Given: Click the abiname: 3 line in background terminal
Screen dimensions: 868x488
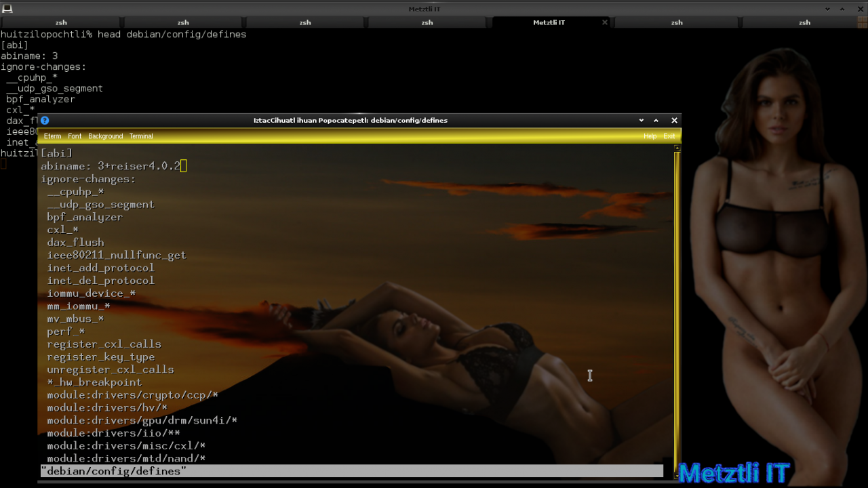Looking at the screenshot, I should click(29, 56).
